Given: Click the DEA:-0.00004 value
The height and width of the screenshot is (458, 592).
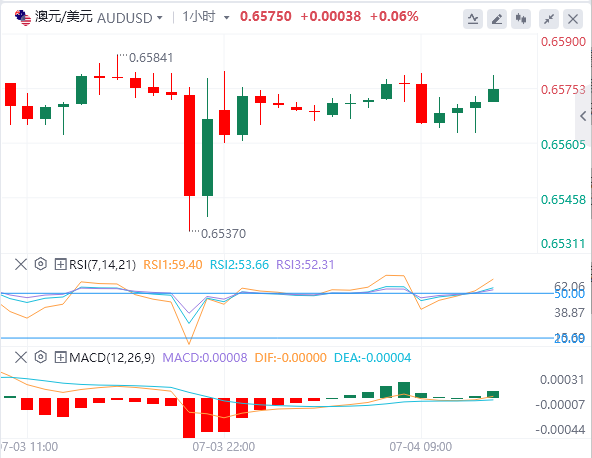Looking at the screenshot, I should tap(373, 358).
